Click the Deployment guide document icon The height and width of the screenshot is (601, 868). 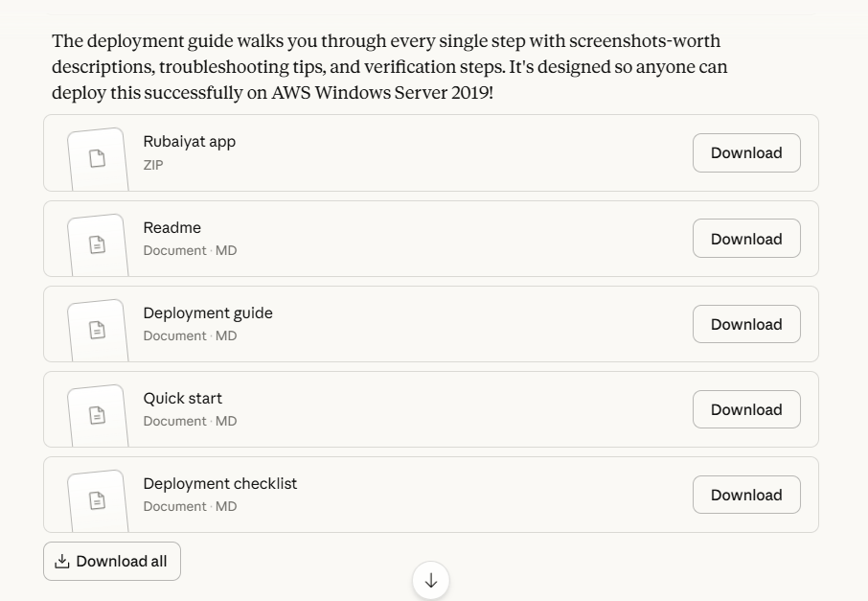tap(97, 330)
